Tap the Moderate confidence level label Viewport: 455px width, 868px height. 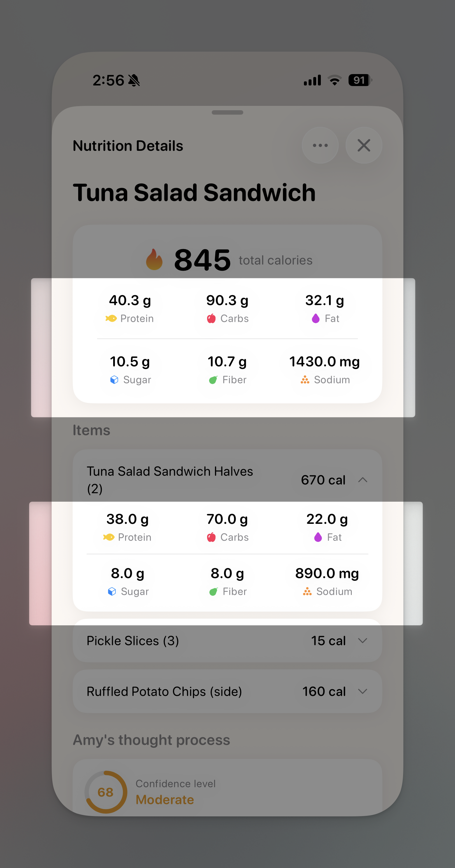(x=165, y=799)
